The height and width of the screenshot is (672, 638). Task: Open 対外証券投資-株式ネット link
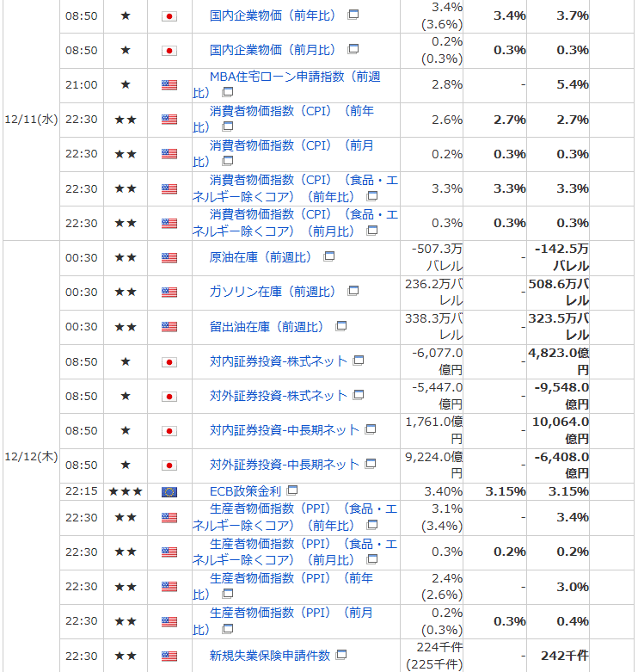pyautogui.click(x=279, y=396)
